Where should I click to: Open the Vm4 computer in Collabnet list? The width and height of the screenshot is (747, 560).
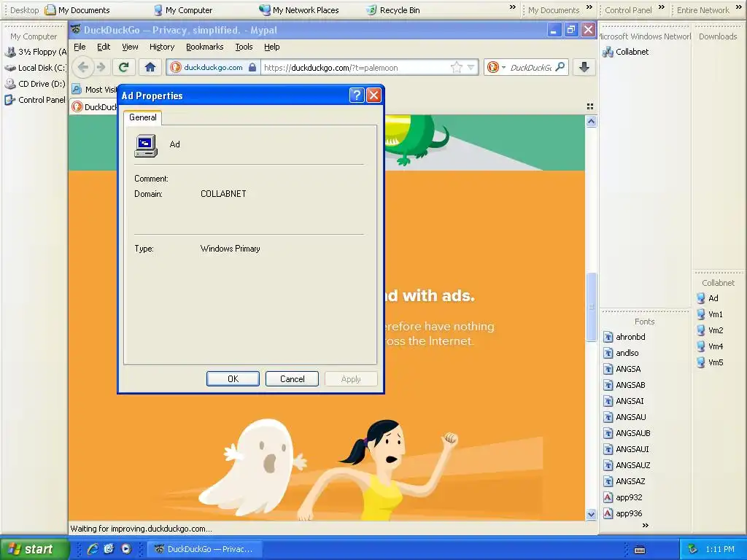(x=710, y=346)
